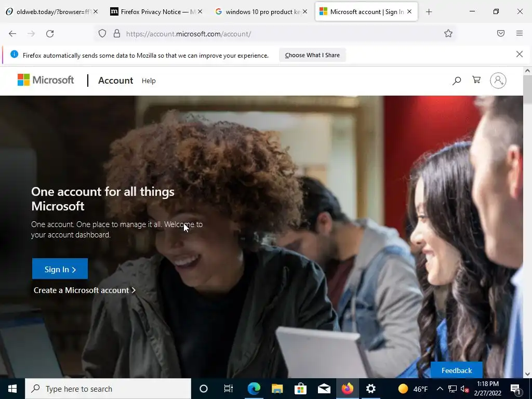Click the muted volume tray icon

click(x=465, y=389)
